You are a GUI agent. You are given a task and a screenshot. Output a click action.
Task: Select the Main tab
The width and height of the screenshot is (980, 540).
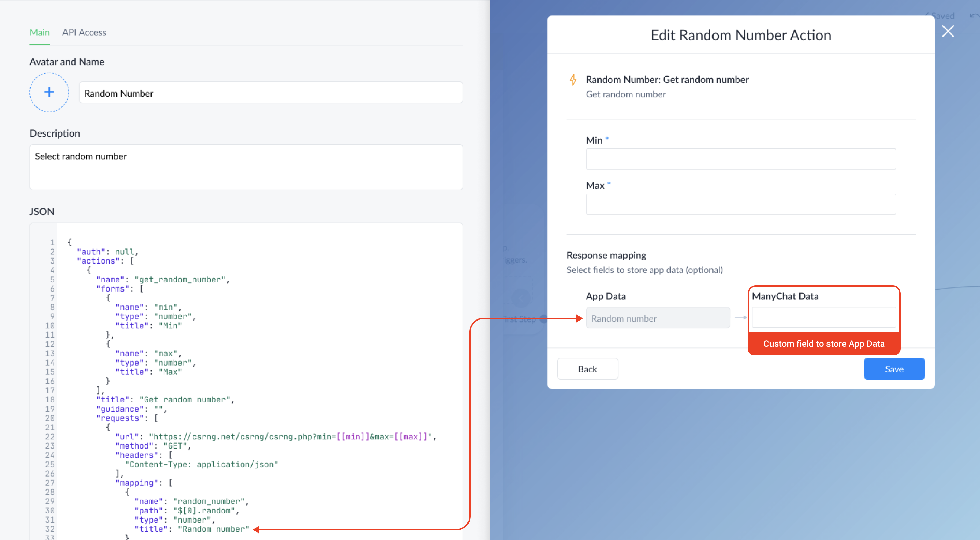click(x=40, y=32)
